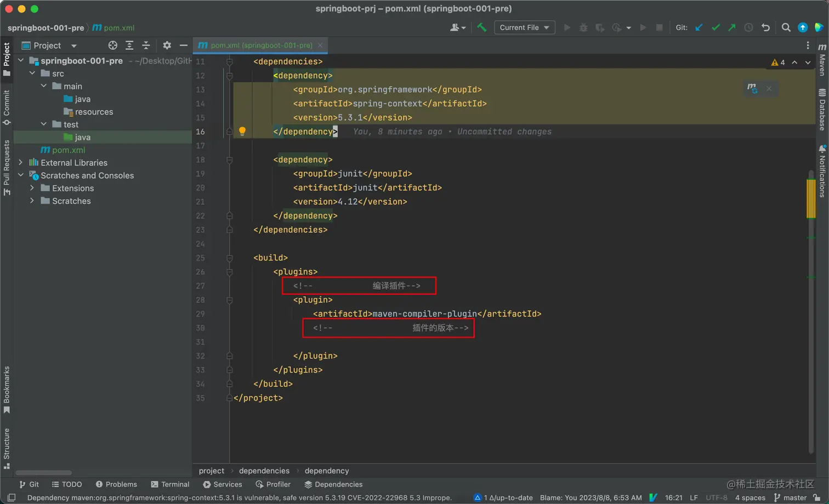829x504 pixels.
Task: Click Expand All icon in Project panel
Action: 129,45
